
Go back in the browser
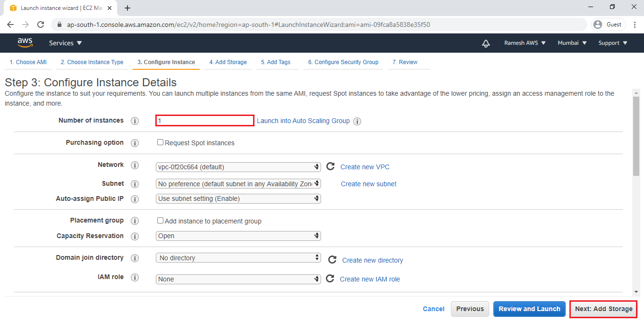[x=10, y=25]
